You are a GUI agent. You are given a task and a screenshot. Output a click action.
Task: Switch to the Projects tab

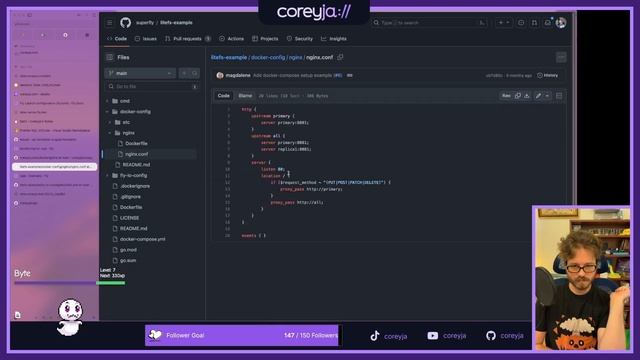[x=265, y=39]
